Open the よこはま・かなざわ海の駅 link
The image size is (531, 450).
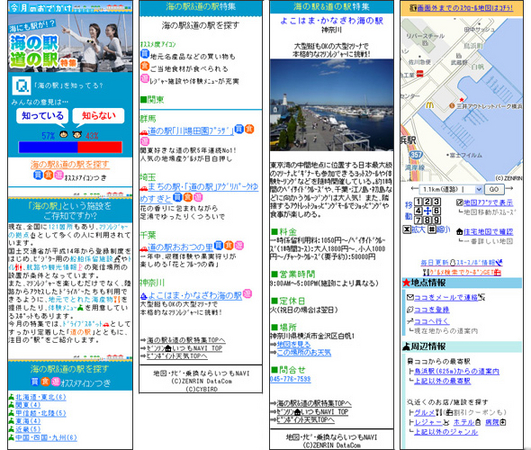click(195, 296)
